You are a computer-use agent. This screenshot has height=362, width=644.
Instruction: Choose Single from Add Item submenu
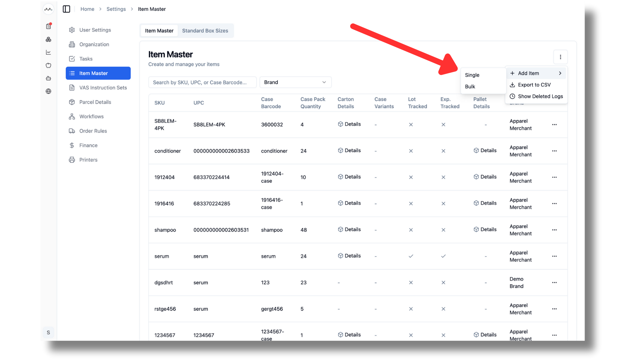coord(483,75)
